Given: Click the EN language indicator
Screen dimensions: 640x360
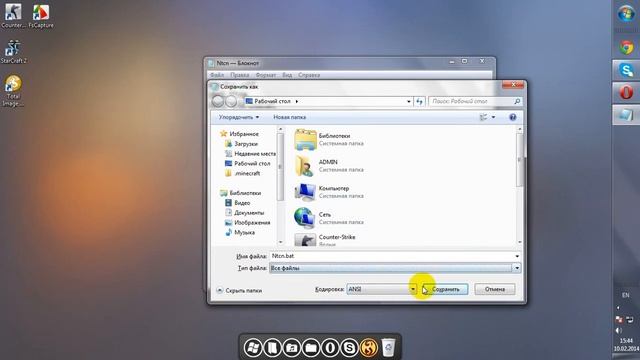Looking at the screenshot, I should coord(625,295).
